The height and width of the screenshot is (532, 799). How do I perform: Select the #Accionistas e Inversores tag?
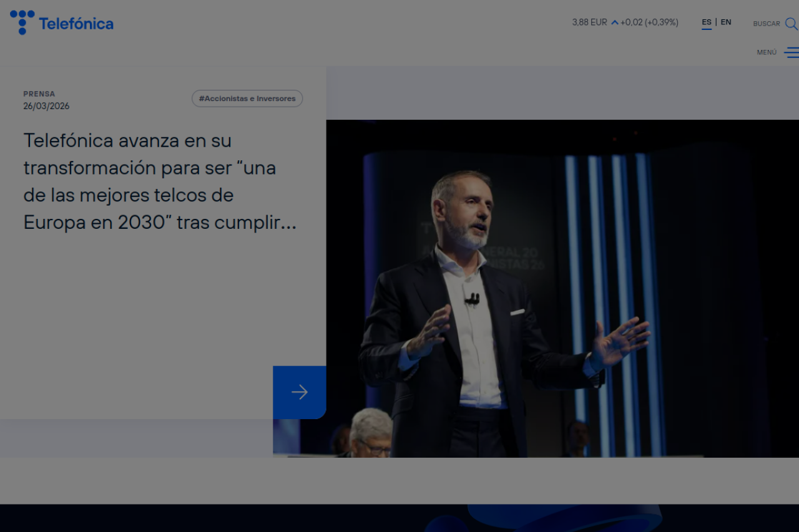247,99
